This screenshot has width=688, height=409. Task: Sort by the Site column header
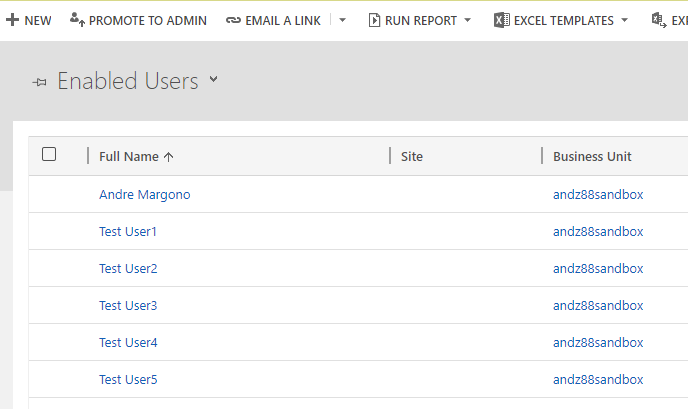click(x=412, y=156)
